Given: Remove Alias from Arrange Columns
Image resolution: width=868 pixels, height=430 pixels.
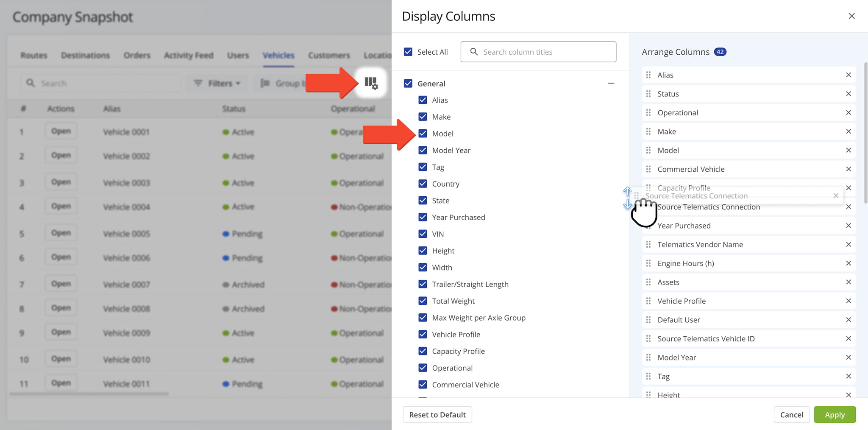Looking at the screenshot, I should 849,75.
